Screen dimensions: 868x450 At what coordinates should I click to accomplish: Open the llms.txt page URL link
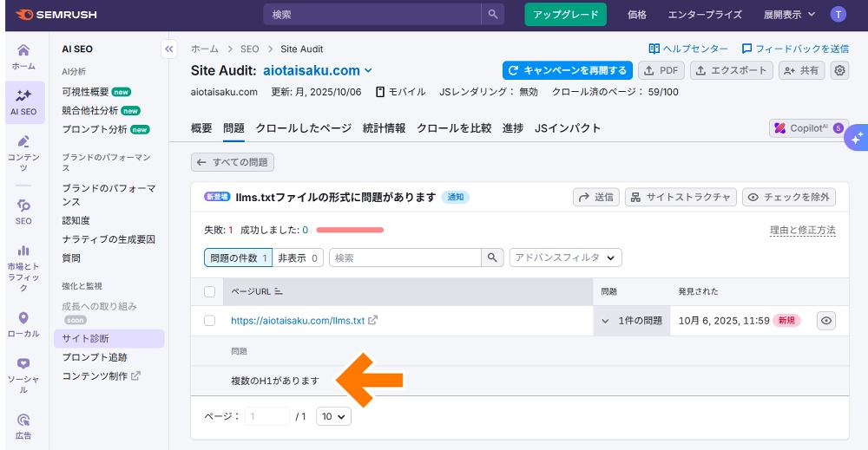(x=297, y=321)
